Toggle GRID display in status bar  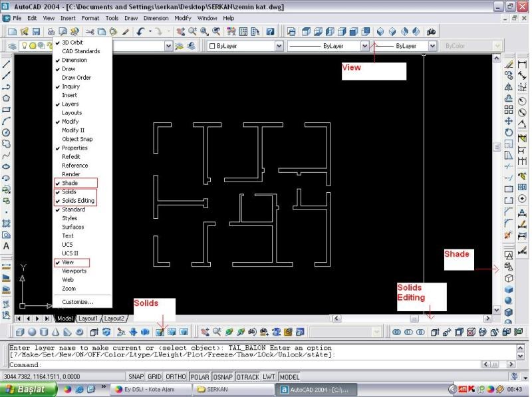click(154, 377)
